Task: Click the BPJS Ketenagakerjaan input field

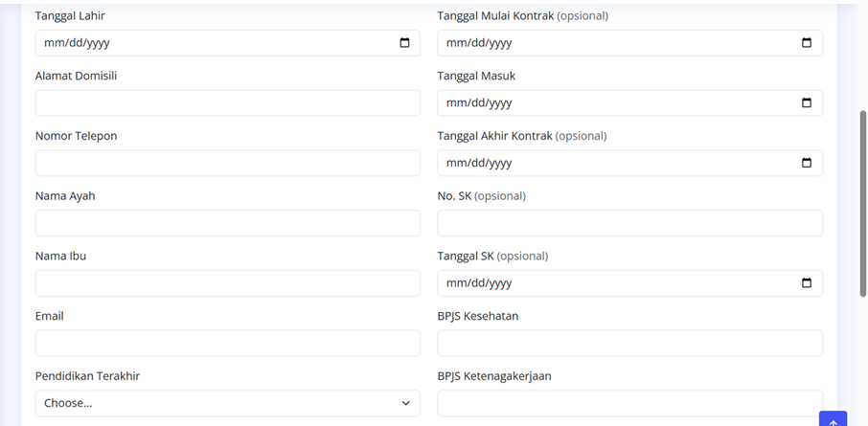Action: pos(630,403)
